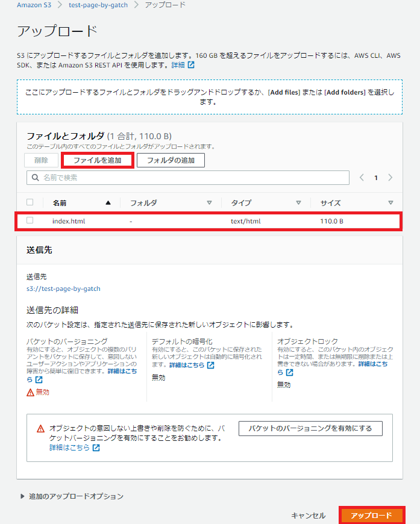Image resolution: width=420 pixels, height=524 pixels.
Task: Click the ファイルを追加 button
Action: (97, 160)
